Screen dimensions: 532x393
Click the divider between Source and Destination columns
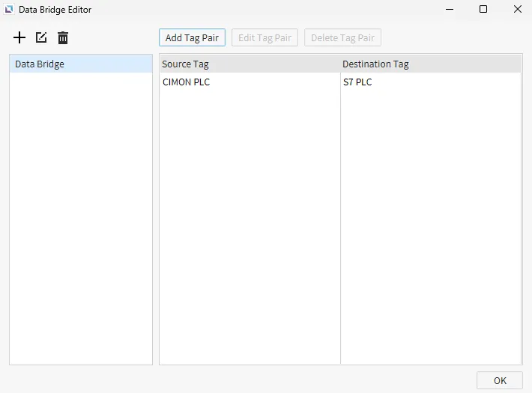pyautogui.click(x=340, y=64)
